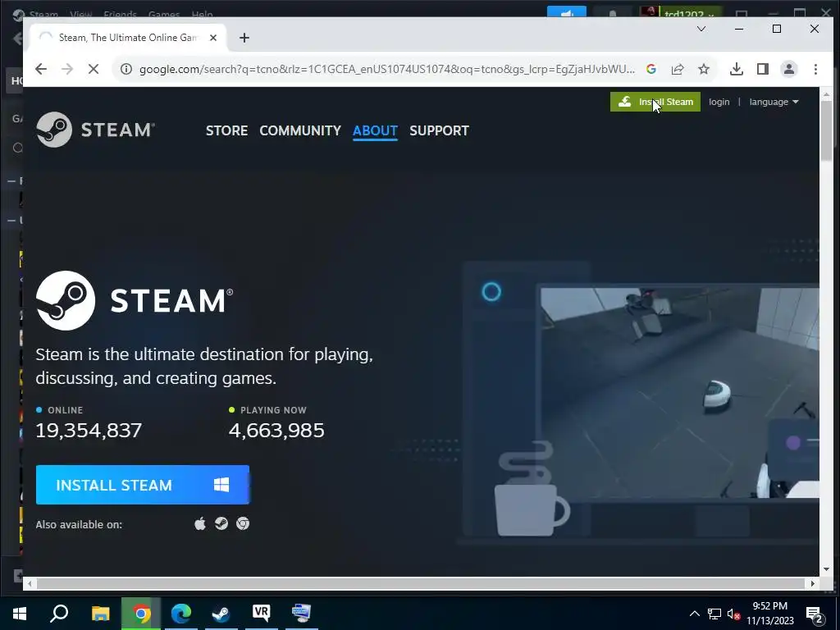
Task: Select the ABOUT tab
Action: [x=375, y=130]
